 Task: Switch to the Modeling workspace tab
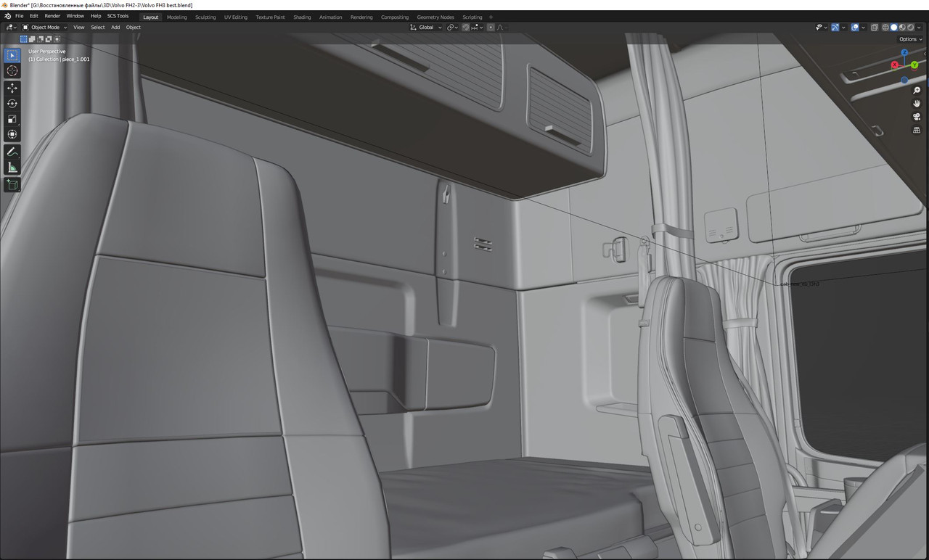pyautogui.click(x=176, y=17)
